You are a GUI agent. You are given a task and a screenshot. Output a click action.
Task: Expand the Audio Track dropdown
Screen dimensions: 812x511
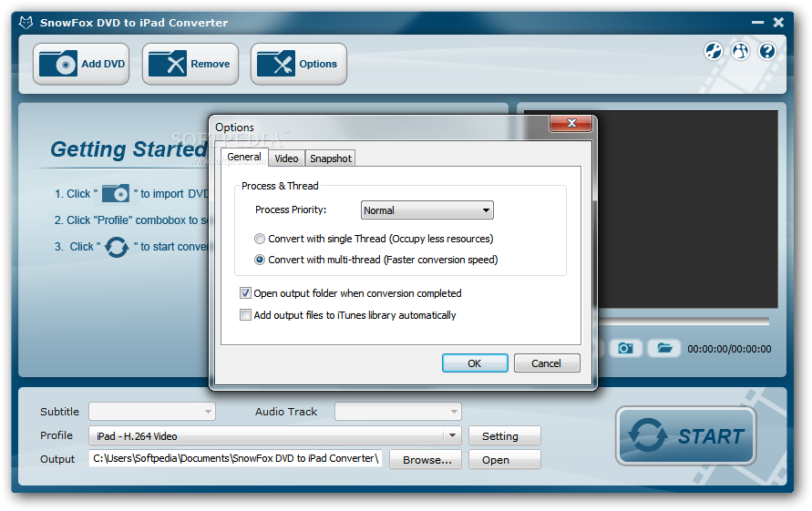pos(398,412)
